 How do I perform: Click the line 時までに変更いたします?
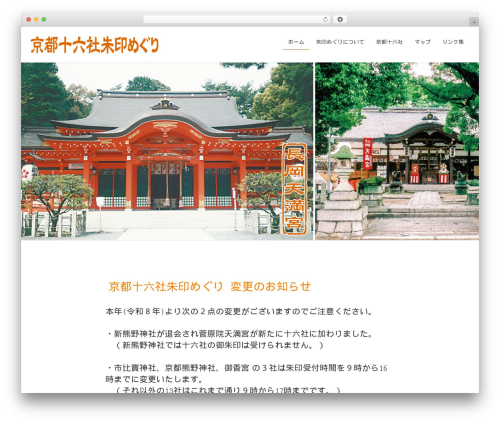tap(154, 379)
